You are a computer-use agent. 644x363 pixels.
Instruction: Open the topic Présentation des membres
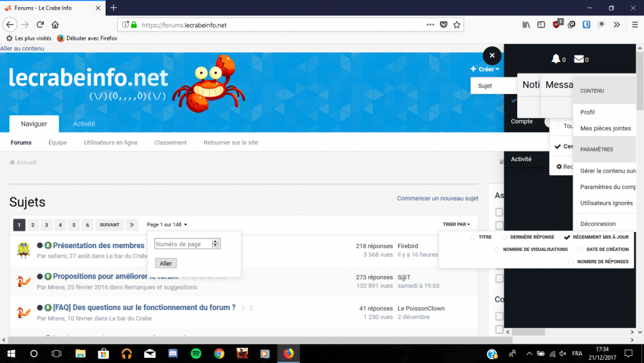[99, 246]
